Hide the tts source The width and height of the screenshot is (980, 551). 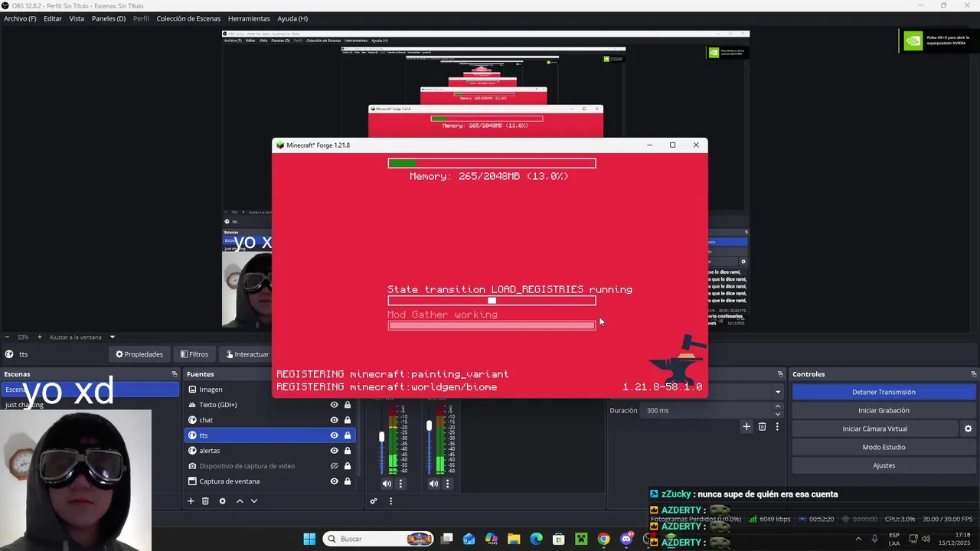point(334,435)
